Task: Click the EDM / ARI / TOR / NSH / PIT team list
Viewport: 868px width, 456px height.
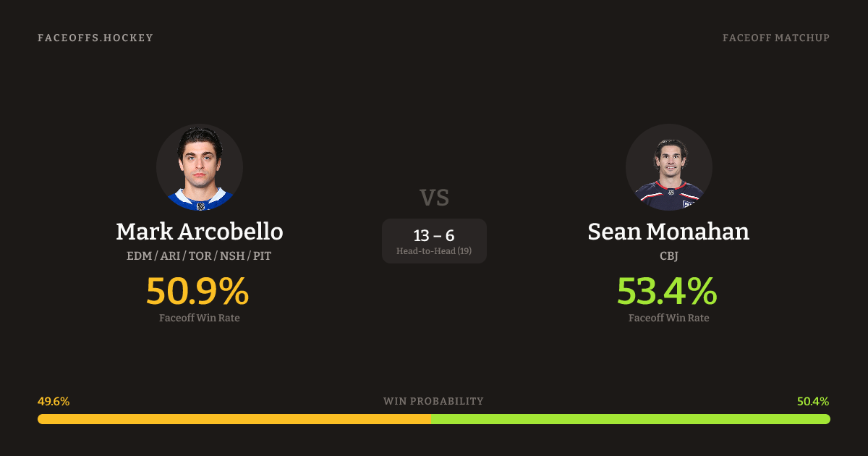Action: [x=200, y=256]
